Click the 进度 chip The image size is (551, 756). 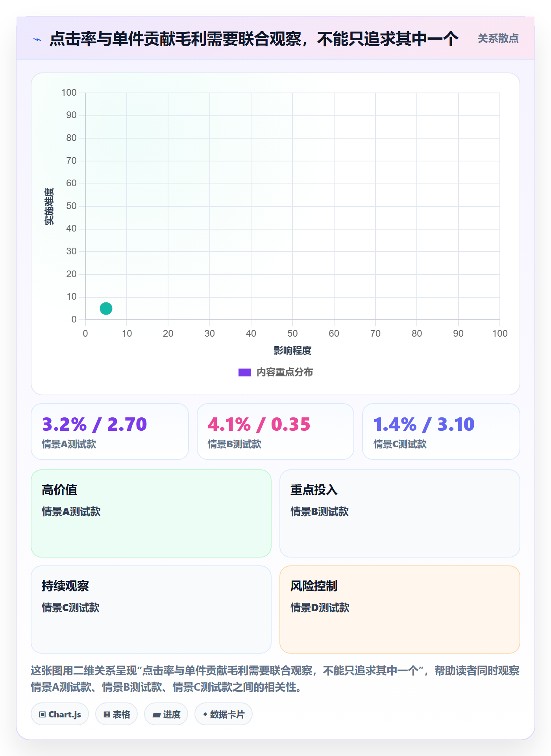coord(166,714)
